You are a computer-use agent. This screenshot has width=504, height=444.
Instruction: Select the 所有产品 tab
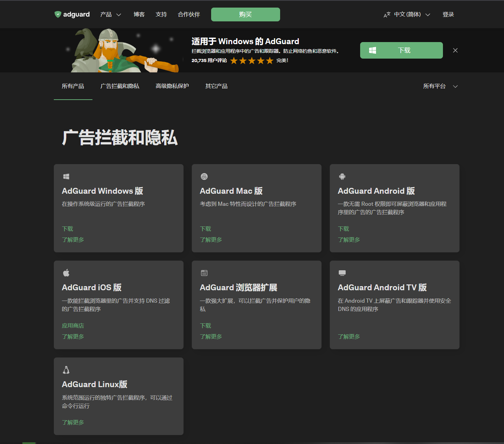(x=73, y=86)
